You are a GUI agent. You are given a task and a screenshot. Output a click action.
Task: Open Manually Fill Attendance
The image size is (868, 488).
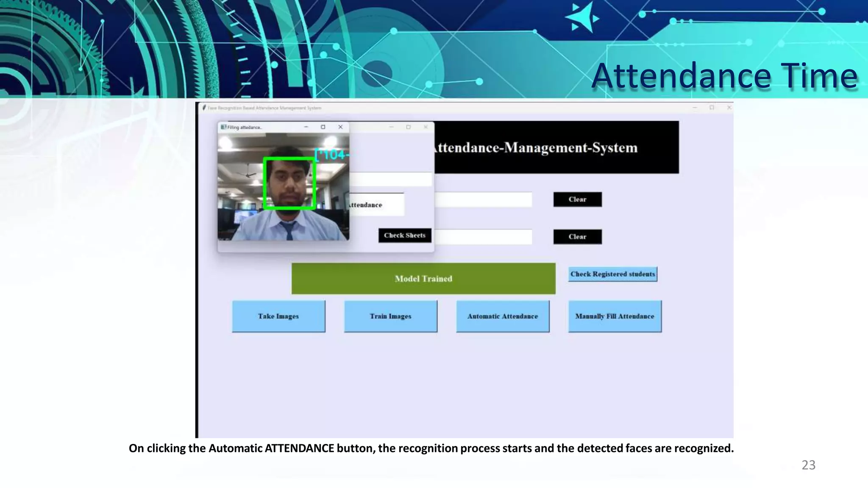[615, 316]
